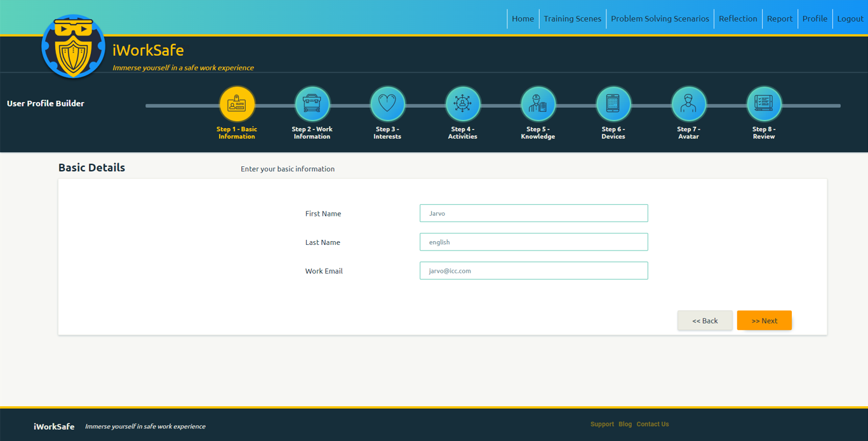The image size is (868, 441).
Task: Focus the First Name input field
Action: pyautogui.click(x=533, y=213)
